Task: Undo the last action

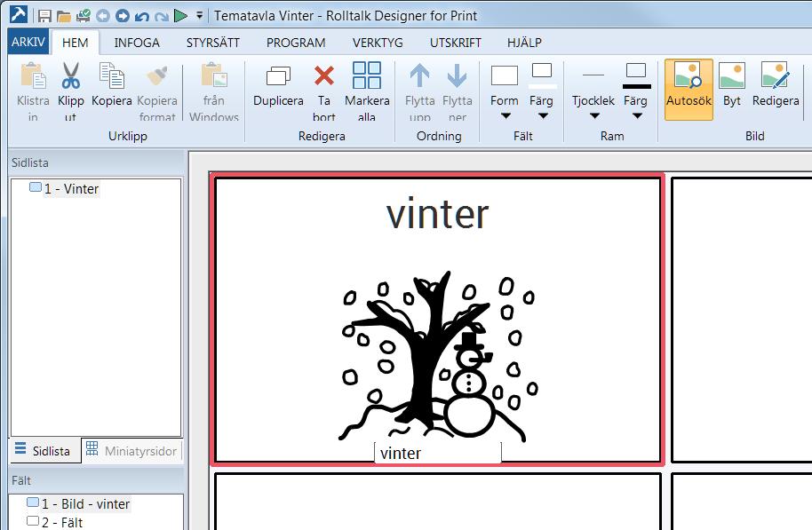Action: [x=141, y=17]
